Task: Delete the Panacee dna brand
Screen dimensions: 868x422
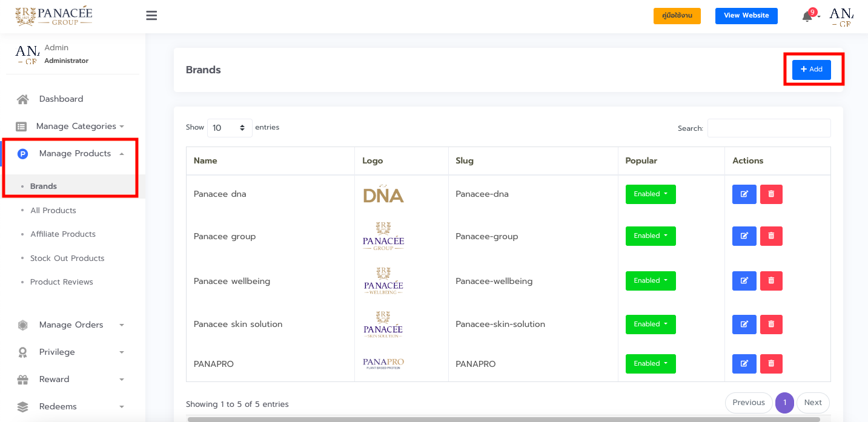Action: pos(771,194)
